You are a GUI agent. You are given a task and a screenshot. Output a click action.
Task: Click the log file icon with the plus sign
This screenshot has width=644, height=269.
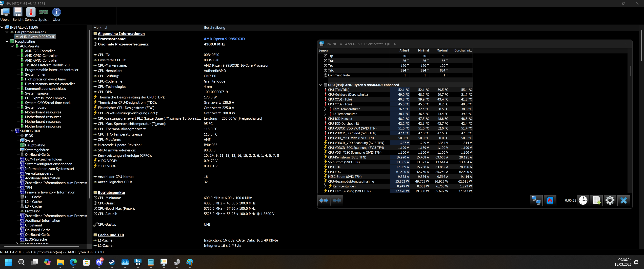coord(596,200)
